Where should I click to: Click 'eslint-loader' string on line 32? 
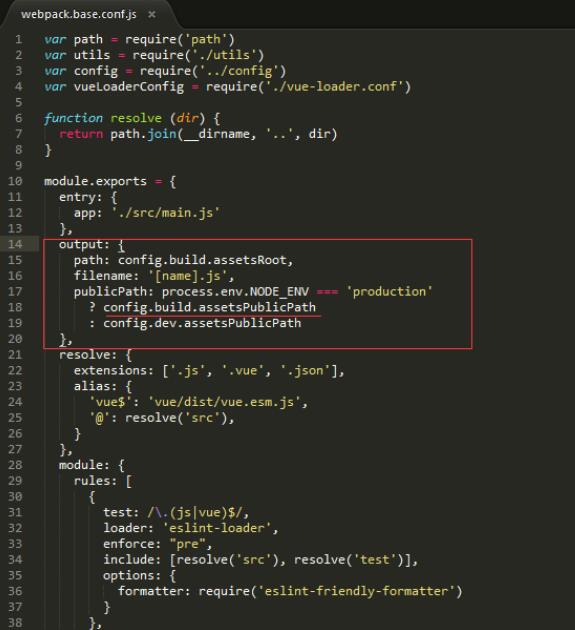[217, 528]
